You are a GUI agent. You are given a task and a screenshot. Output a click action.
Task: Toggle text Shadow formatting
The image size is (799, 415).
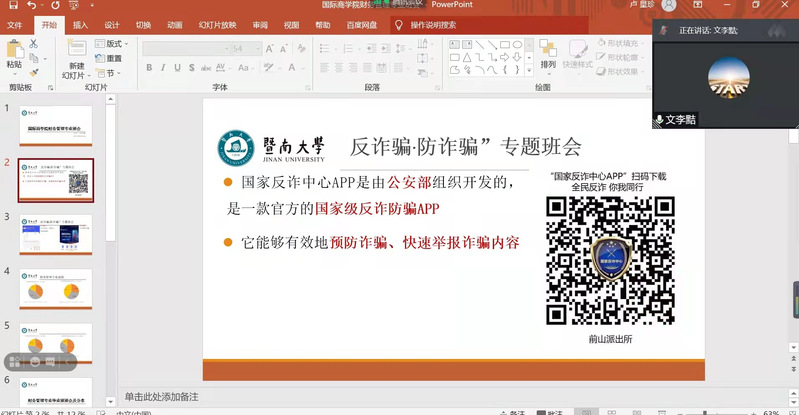pos(192,67)
